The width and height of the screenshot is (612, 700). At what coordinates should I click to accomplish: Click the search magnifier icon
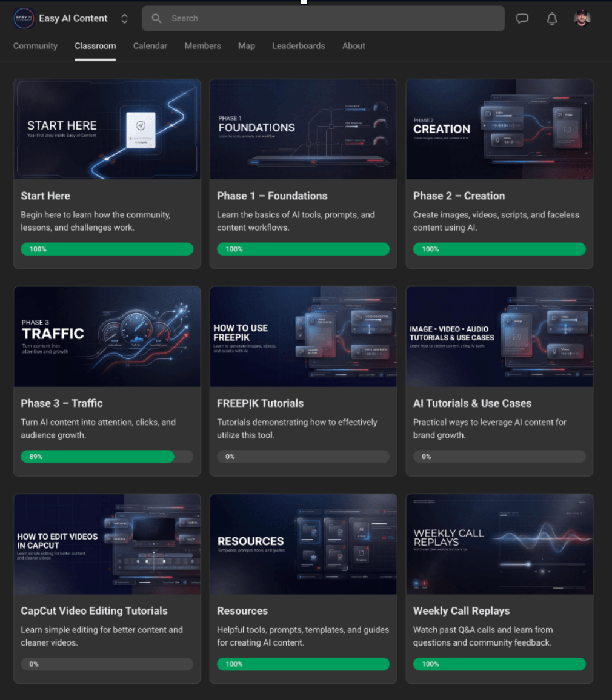(156, 18)
